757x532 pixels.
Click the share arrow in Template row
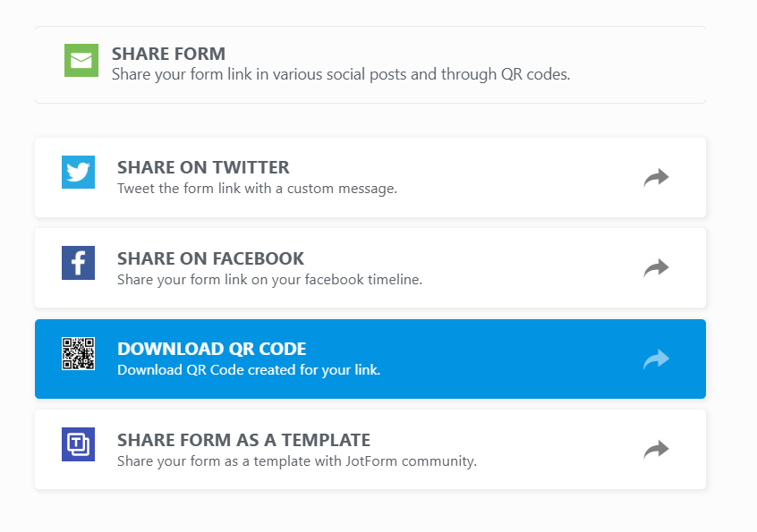click(x=656, y=450)
